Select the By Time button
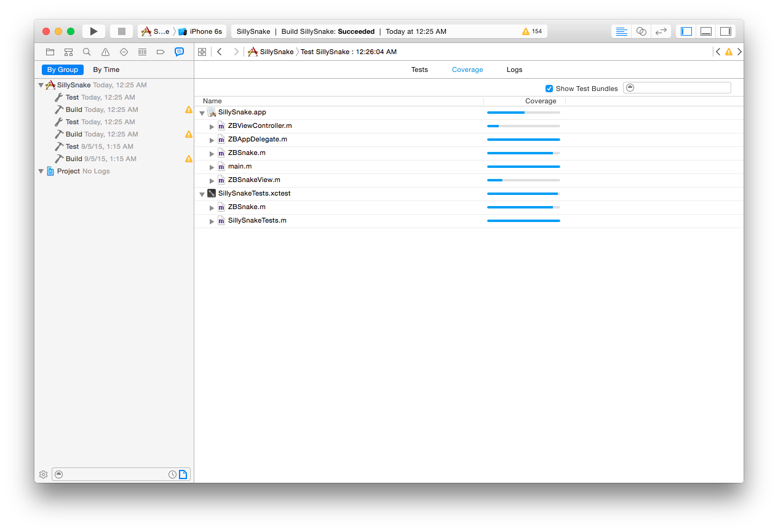This screenshot has height=532, width=778. [x=106, y=69]
